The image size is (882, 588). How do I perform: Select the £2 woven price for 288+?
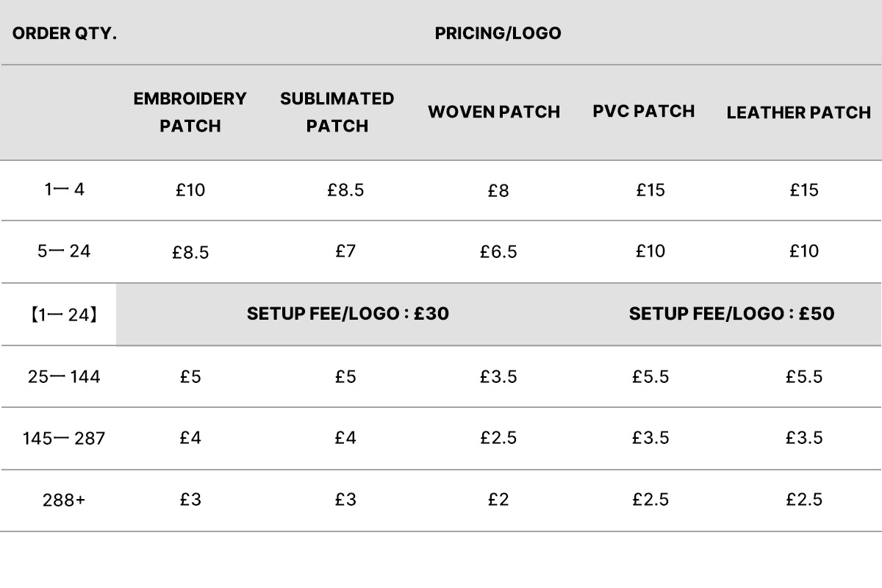pyautogui.click(x=498, y=500)
